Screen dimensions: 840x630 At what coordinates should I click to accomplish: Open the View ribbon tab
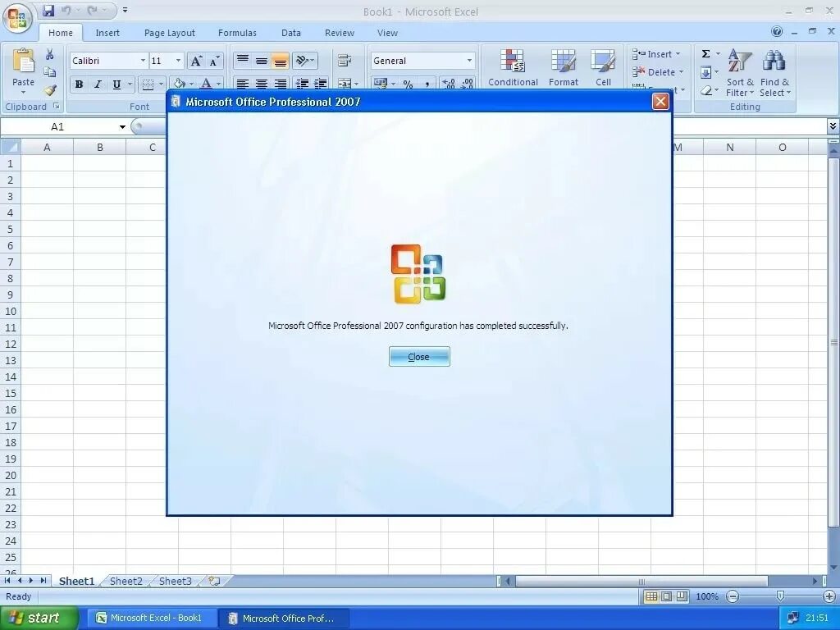[x=387, y=33]
